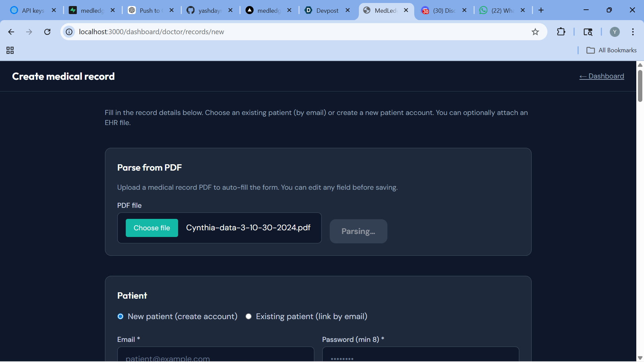
Task: Open All Bookmarks folder
Action: tap(611, 50)
